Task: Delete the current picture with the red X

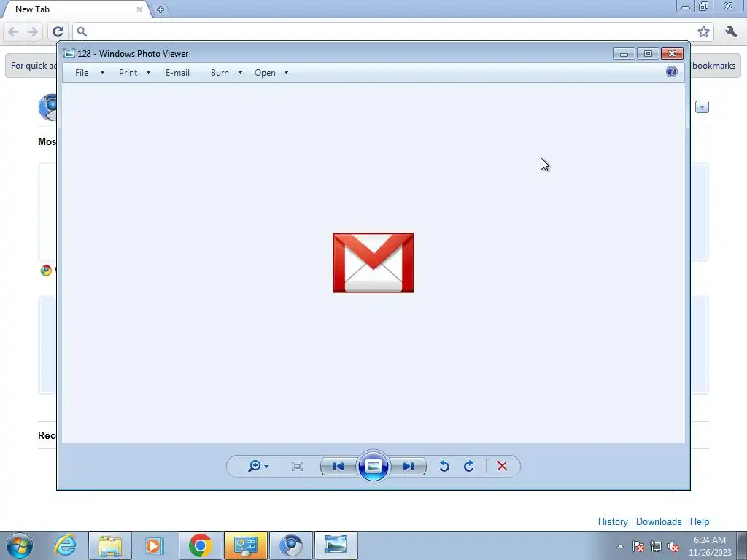Action: (x=502, y=466)
